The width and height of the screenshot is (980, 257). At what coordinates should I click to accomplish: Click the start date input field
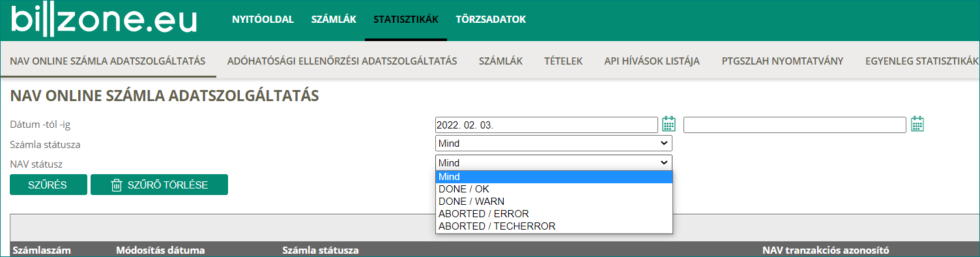coord(547,125)
